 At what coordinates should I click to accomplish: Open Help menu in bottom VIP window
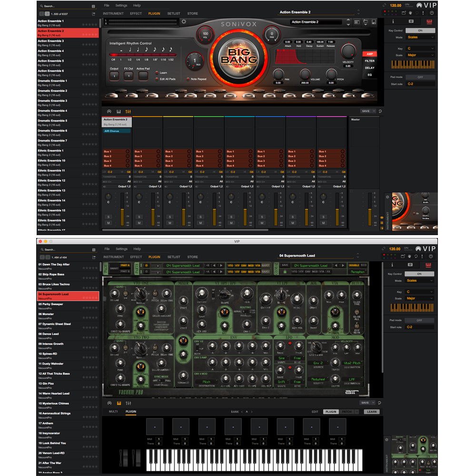[x=137, y=249]
